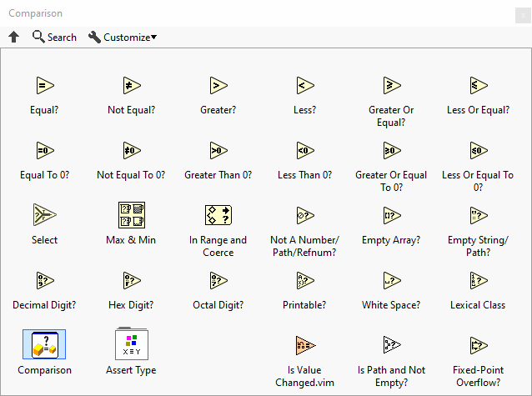Choose the Max & Min function

pyautogui.click(x=132, y=215)
